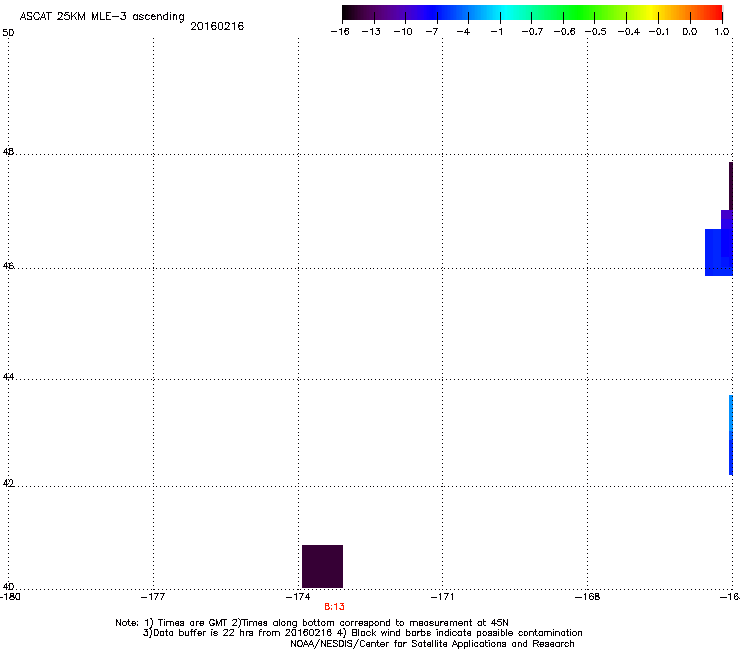
Task: Click the colorbar label -0.6
Action: tap(564, 32)
